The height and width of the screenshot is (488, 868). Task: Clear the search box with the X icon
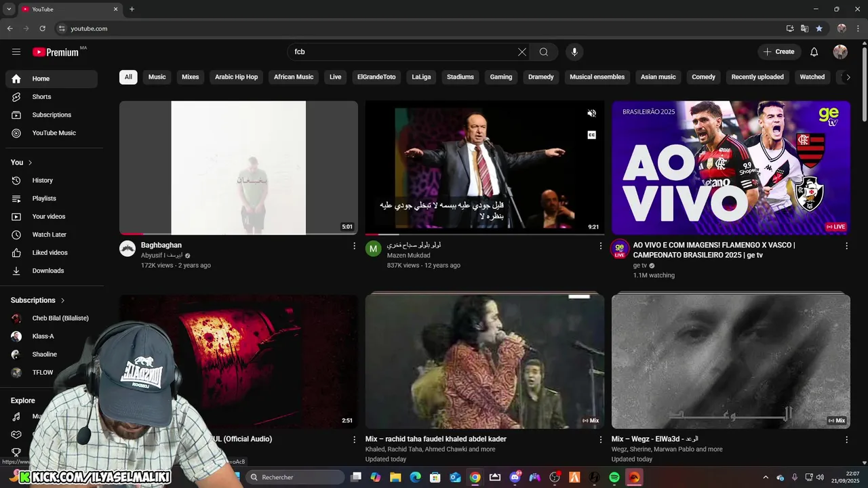click(522, 52)
